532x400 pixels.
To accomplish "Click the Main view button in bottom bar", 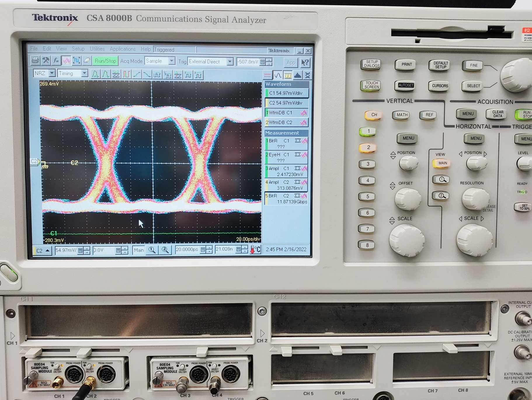I will click(x=139, y=250).
